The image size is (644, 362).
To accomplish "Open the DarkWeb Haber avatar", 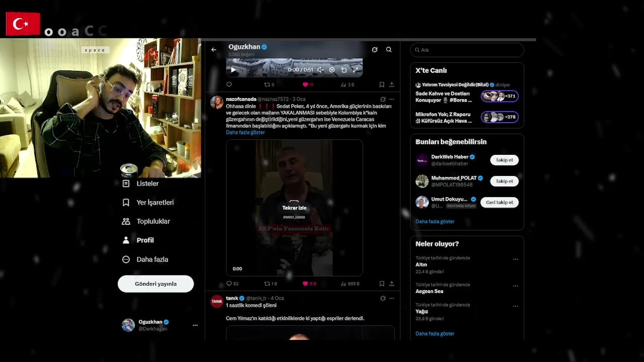I will 422,160.
